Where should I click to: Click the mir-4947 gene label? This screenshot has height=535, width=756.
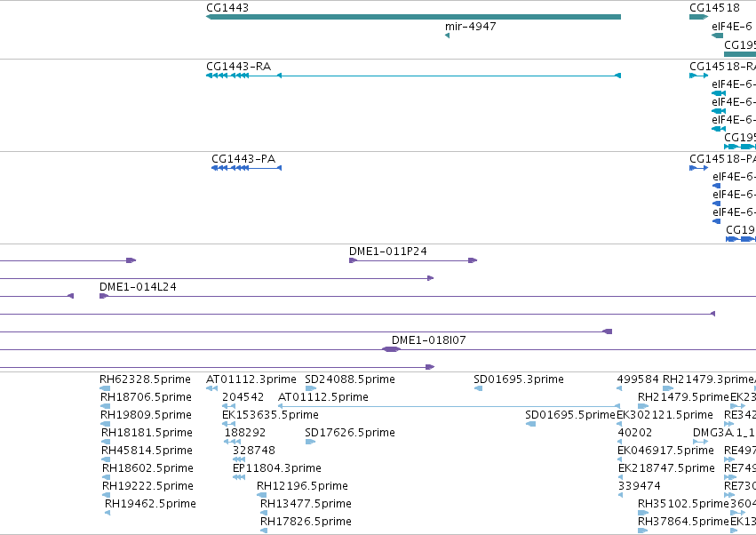(x=470, y=27)
